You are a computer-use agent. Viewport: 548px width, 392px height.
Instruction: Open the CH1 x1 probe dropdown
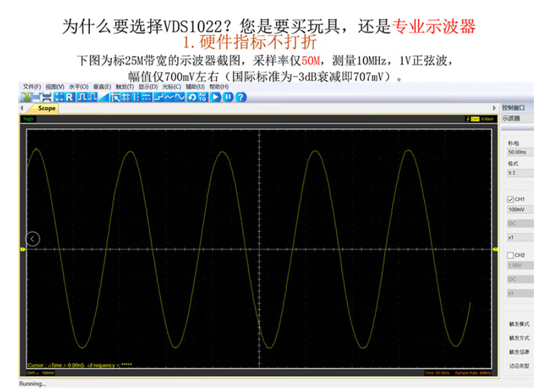tap(520, 238)
